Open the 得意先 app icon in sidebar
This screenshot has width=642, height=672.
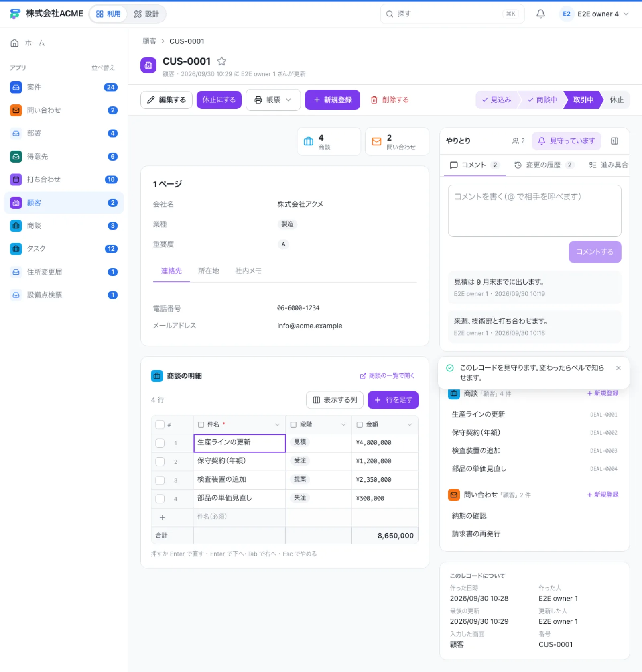pyautogui.click(x=16, y=157)
